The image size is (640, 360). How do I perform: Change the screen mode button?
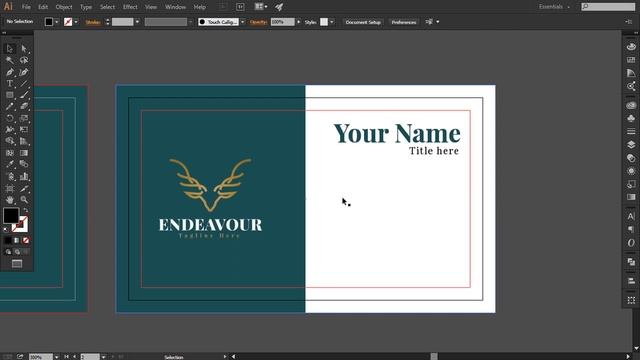pyautogui.click(x=17, y=264)
